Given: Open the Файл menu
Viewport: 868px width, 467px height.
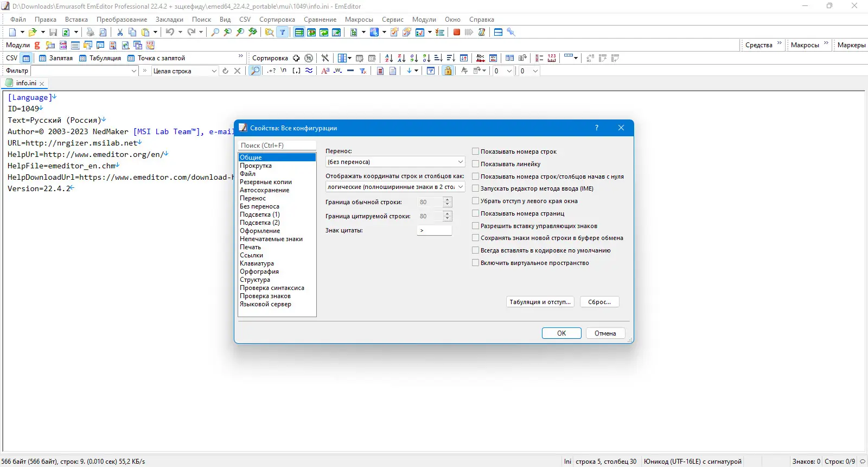Looking at the screenshot, I should (18, 20).
